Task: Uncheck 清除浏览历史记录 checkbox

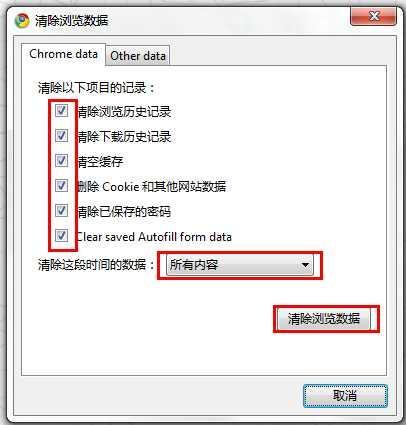Action: pyautogui.click(x=61, y=110)
